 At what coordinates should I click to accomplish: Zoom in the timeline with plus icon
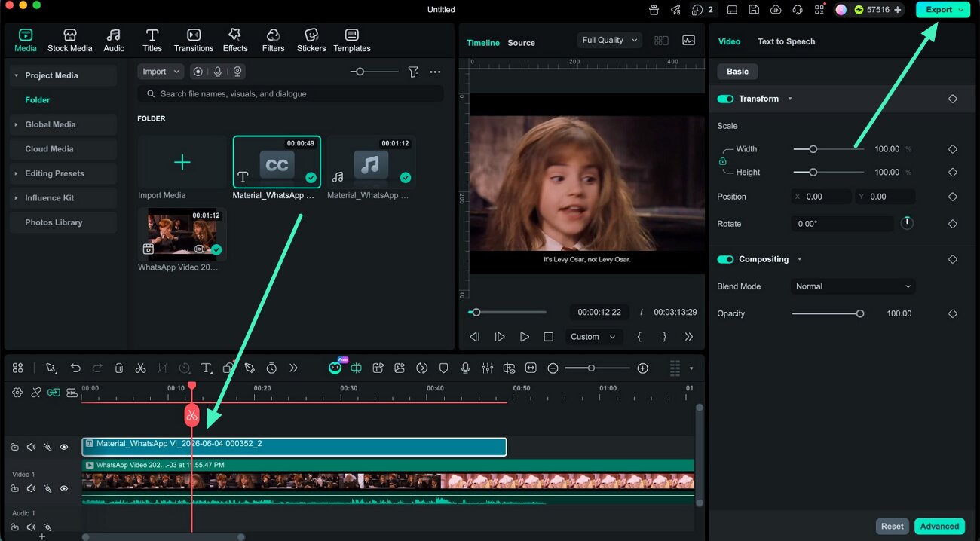pos(642,368)
